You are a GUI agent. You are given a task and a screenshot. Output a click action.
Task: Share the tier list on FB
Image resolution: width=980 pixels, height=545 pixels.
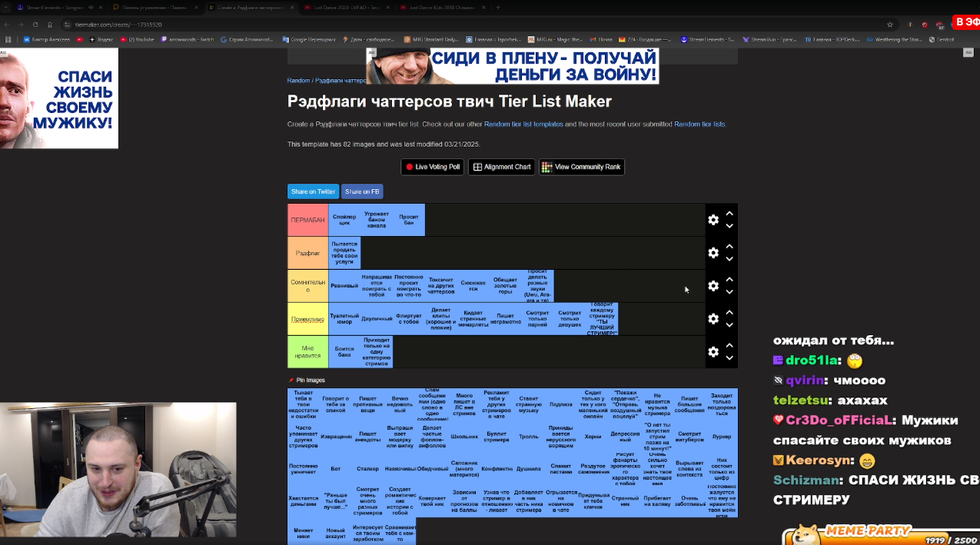coord(362,191)
